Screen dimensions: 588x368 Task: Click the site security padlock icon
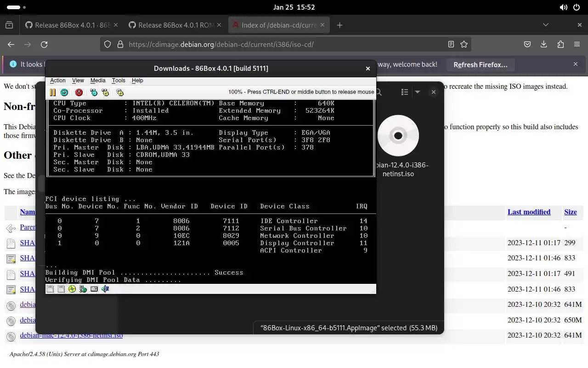pyautogui.click(x=120, y=45)
